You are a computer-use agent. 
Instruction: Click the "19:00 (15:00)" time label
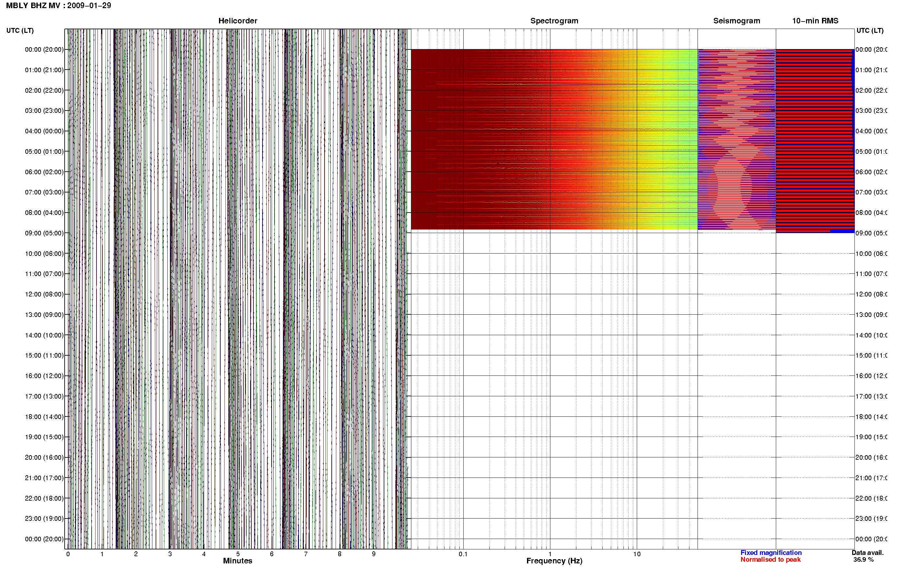point(44,437)
